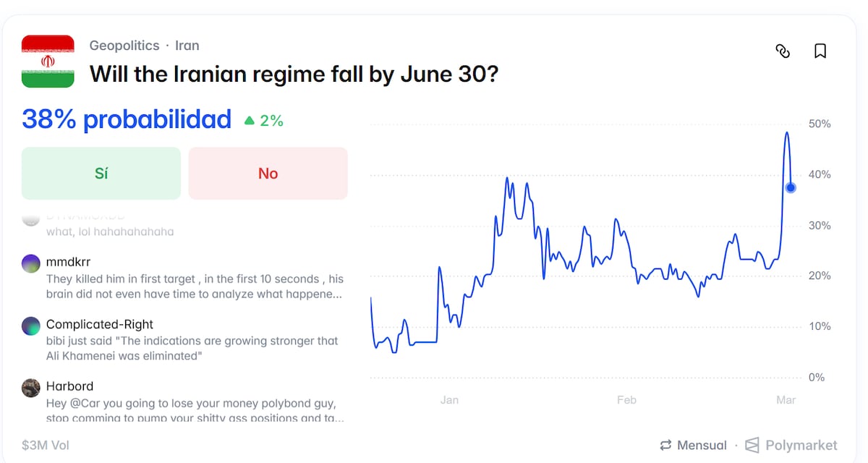Click the Polymarket brand text link

tap(801, 445)
